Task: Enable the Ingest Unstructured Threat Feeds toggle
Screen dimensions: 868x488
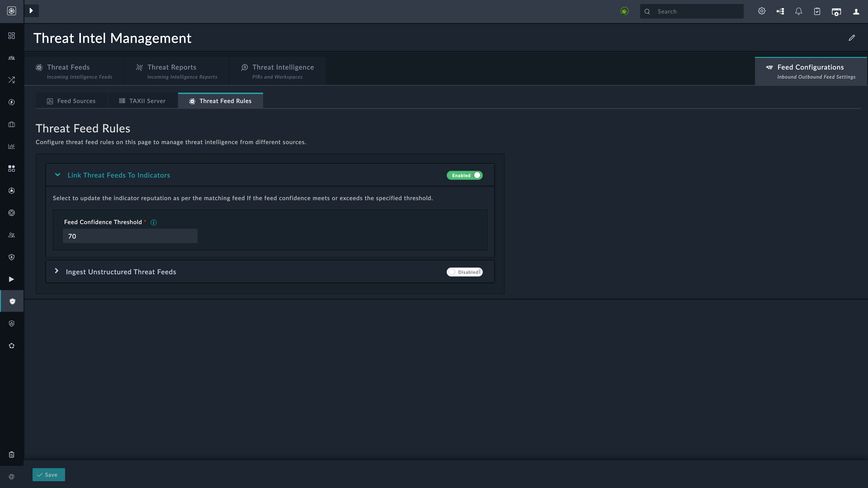Action: point(464,272)
